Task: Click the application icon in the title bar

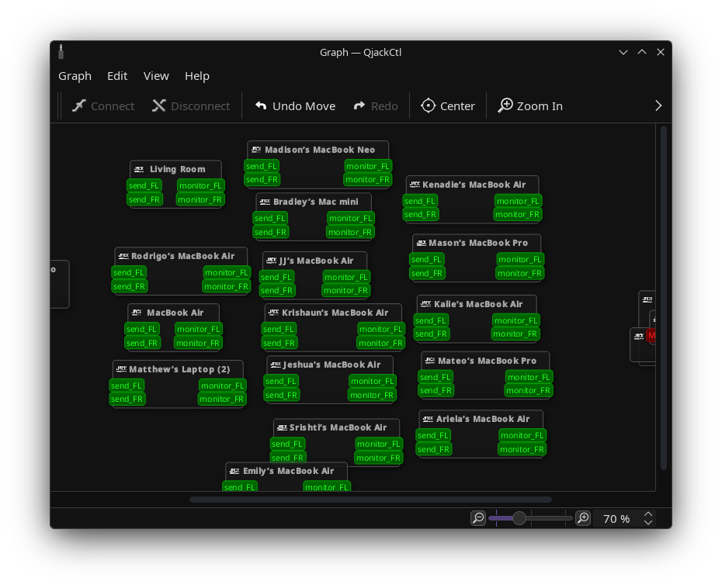Action: click(x=61, y=52)
